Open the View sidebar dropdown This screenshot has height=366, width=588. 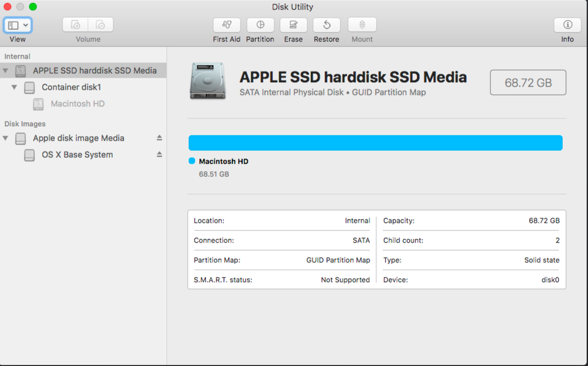pos(18,25)
